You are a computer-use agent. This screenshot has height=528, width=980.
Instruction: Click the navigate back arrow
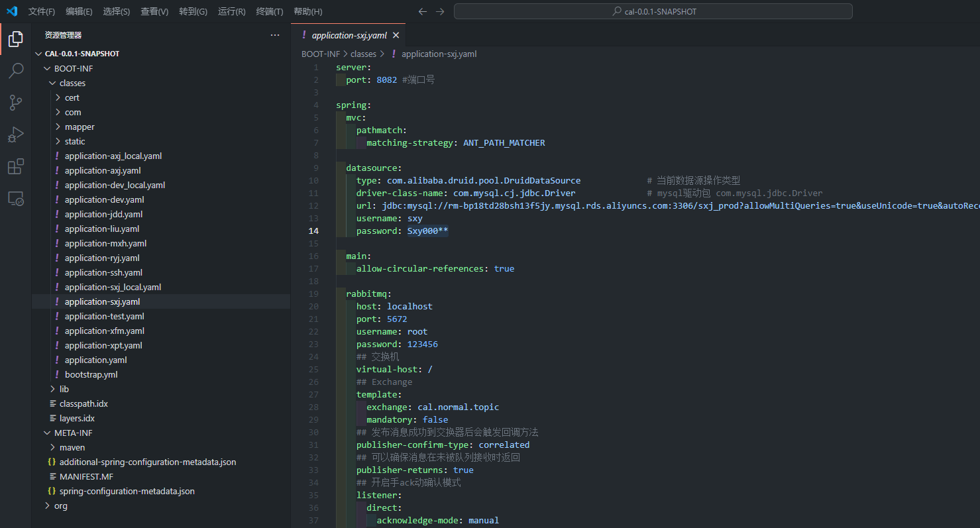click(x=423, y=12)
